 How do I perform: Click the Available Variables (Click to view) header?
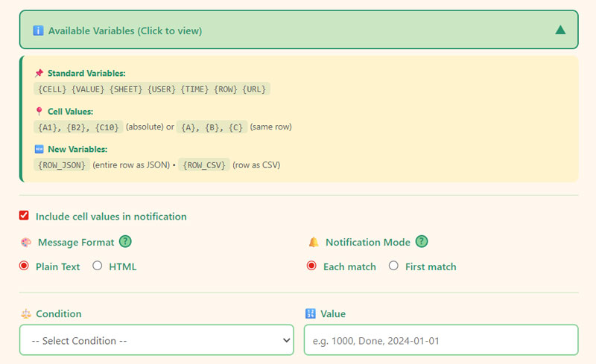click(299, 30)
